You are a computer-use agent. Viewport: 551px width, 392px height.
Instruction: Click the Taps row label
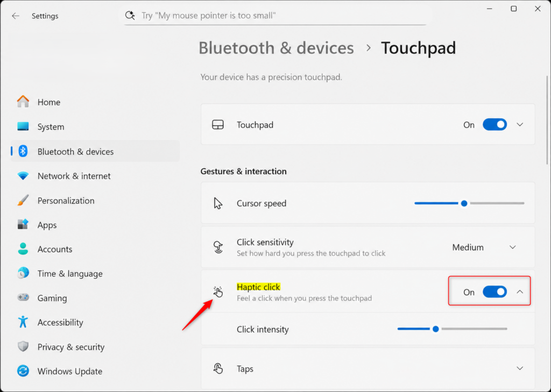coord(245,368)
